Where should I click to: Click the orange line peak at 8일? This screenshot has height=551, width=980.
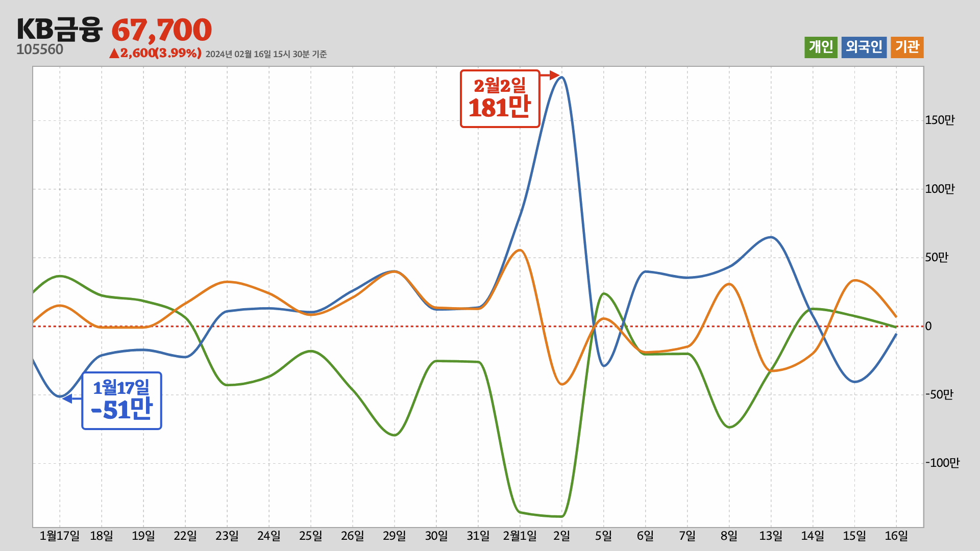point(729,284)
